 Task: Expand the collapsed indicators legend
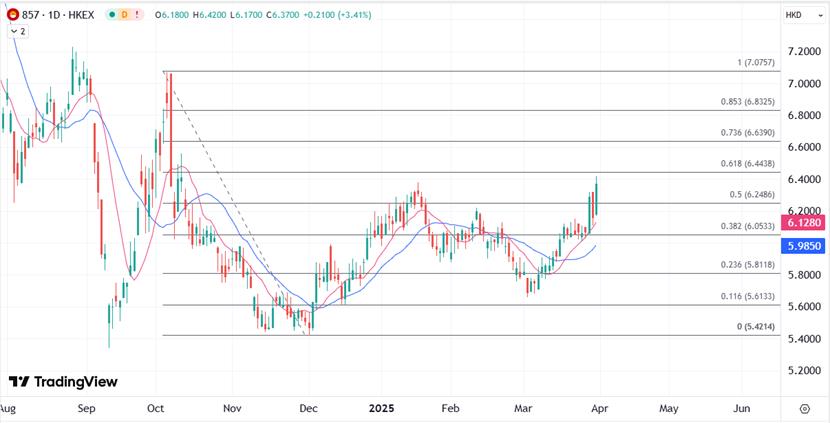[17, 32]
